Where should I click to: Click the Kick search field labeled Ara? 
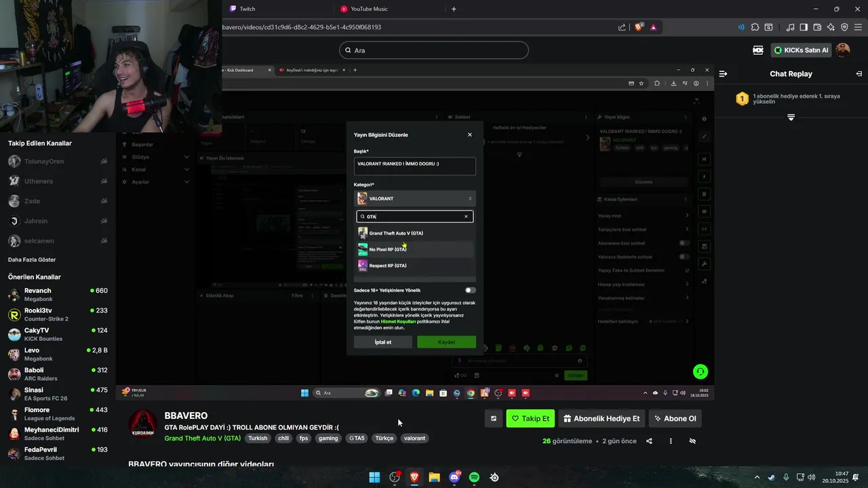click(433, 50)
